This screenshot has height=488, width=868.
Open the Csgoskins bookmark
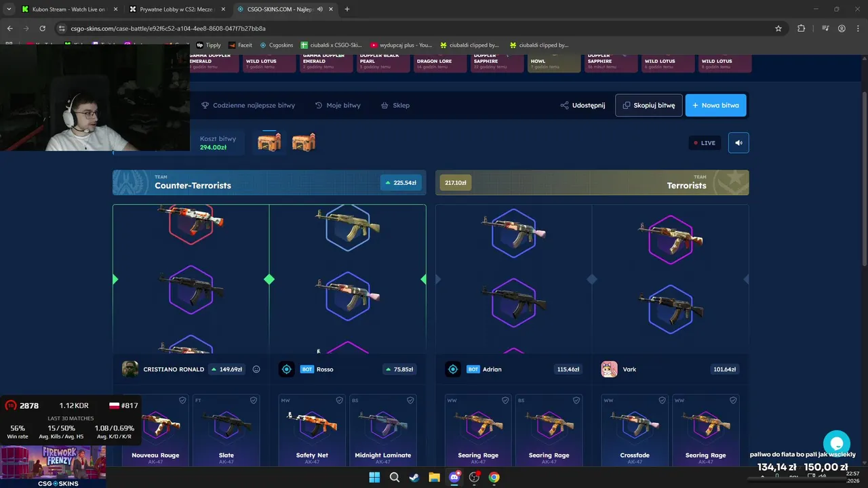(x=277, y=45)
